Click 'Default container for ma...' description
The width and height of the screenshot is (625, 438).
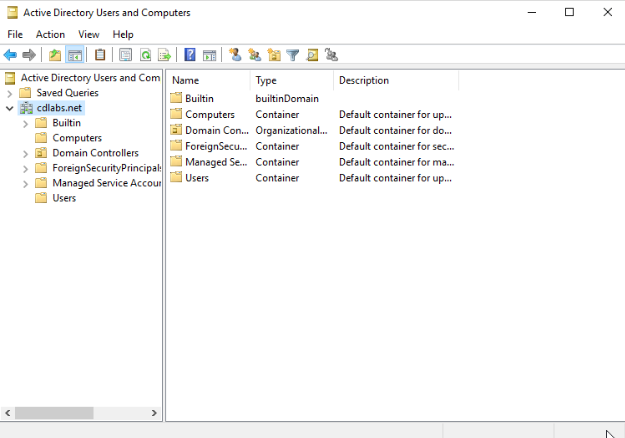tap(397, 162)
